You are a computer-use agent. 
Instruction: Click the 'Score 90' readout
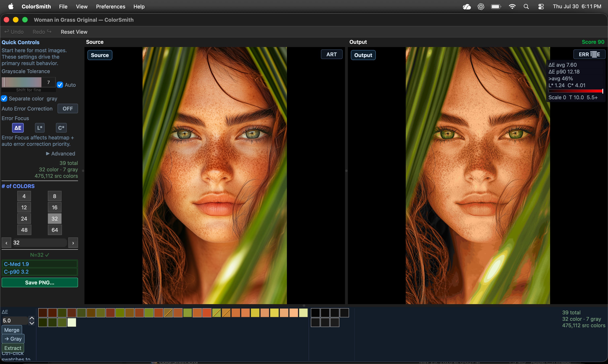click(593, 42)
